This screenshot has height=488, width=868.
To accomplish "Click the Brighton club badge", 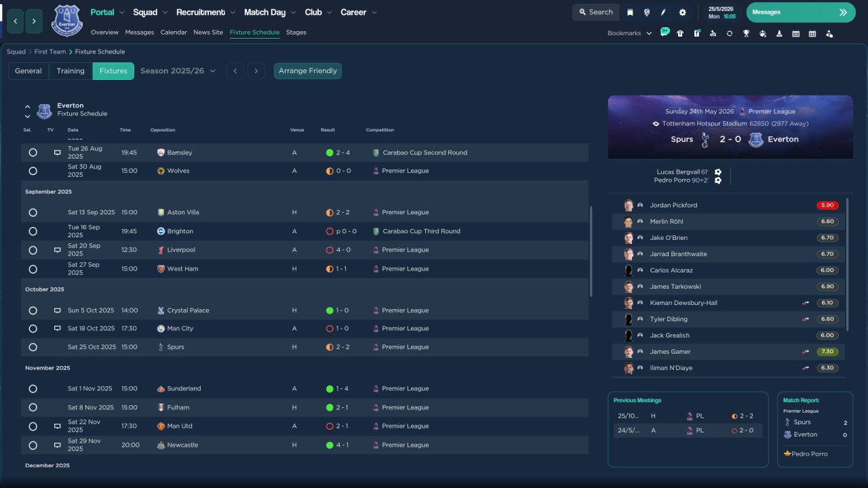I will coord(161,231).
